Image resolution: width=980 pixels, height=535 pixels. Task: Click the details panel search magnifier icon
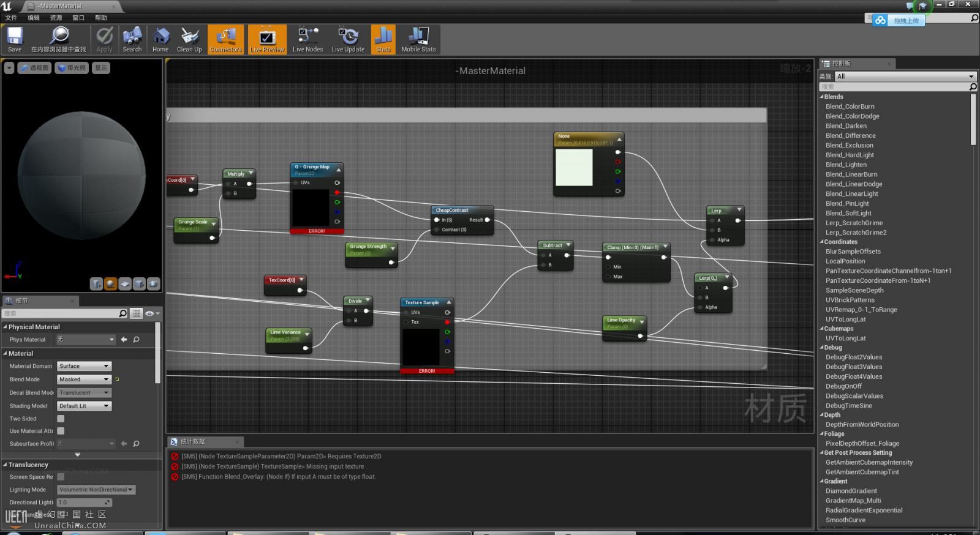pyautogui.click(x=123, y=313)
